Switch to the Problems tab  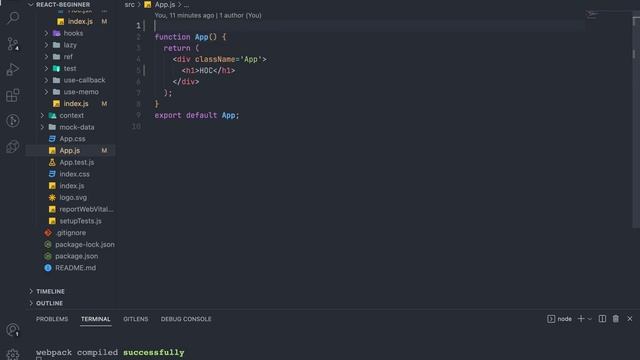[52, 319]
